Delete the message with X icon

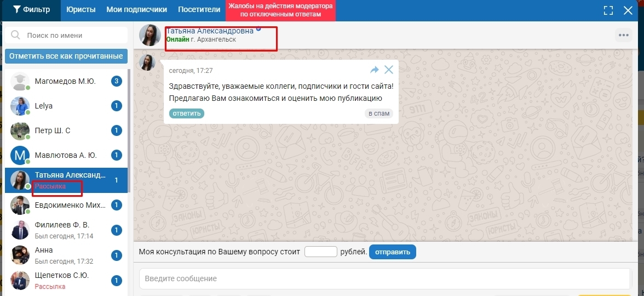click(389, 70)
